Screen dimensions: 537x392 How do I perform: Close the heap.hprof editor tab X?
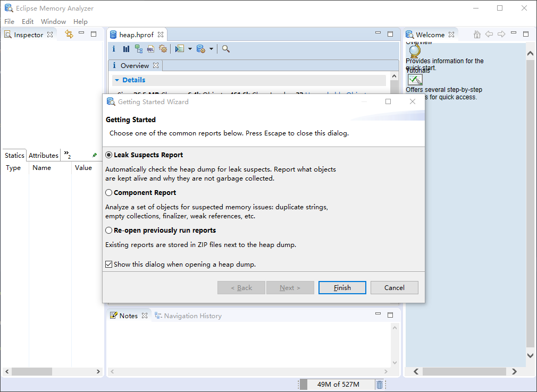click(161, 35)
